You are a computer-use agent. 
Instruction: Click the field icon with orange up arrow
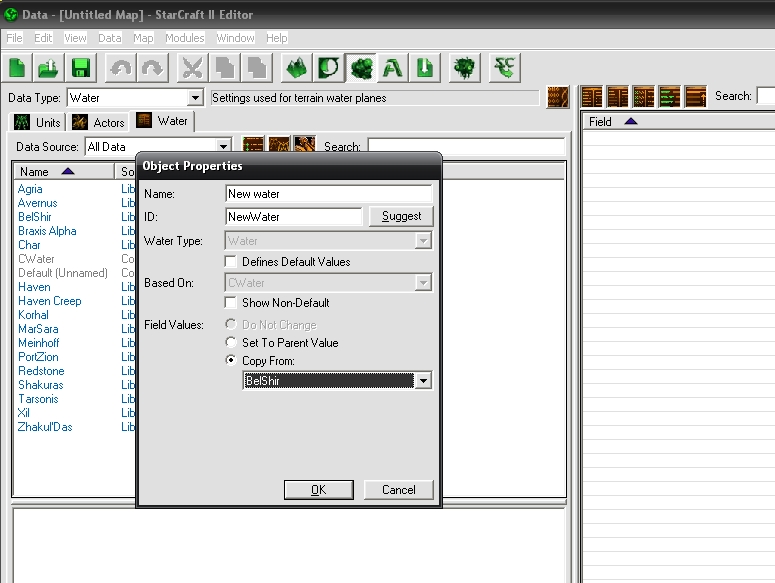click(695, 97)
